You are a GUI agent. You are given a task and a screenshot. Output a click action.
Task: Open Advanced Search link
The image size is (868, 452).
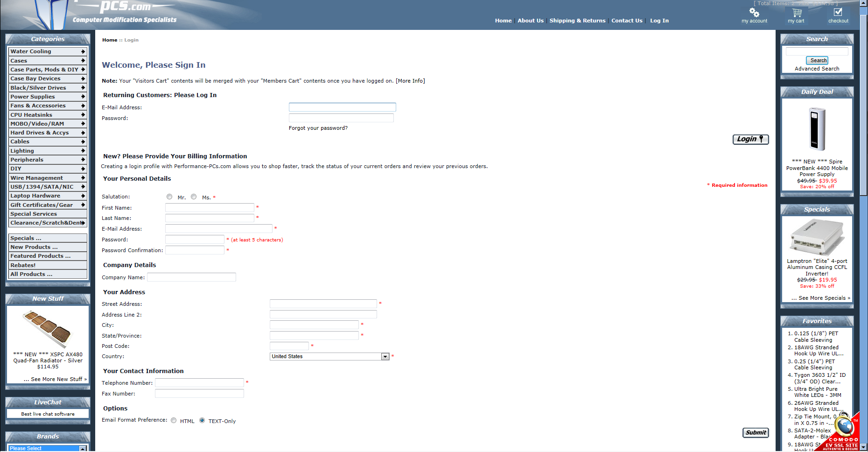pos(817,69)
